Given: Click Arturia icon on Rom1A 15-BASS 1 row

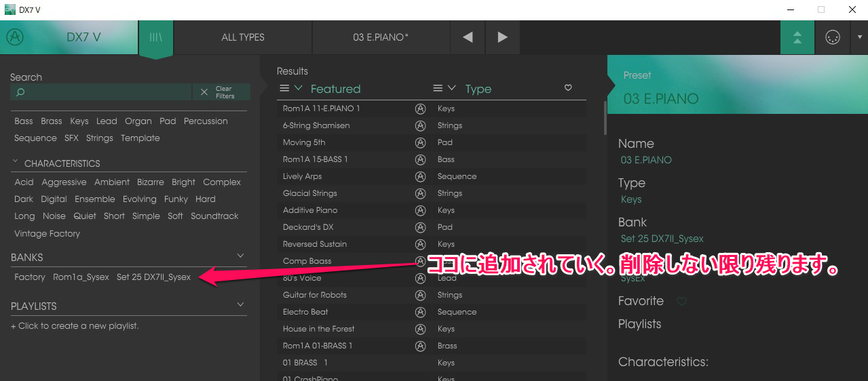Looking at the screenshot, I should pyautogui.click(x=420, y=159).
